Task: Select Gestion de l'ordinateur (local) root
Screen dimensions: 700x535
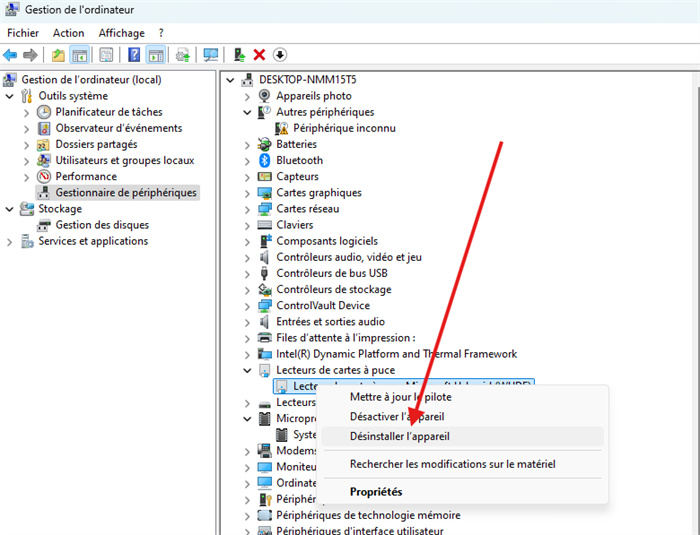Action: click(92, 79)
